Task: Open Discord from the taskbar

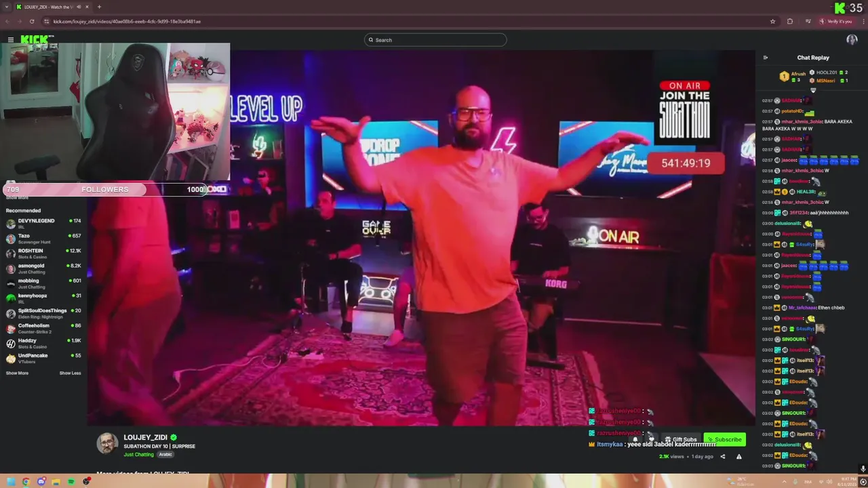Action: (41, 482)
